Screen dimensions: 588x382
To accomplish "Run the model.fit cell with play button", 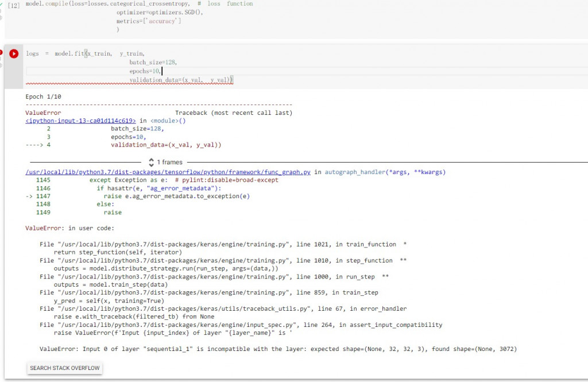I will click(14, 53).
